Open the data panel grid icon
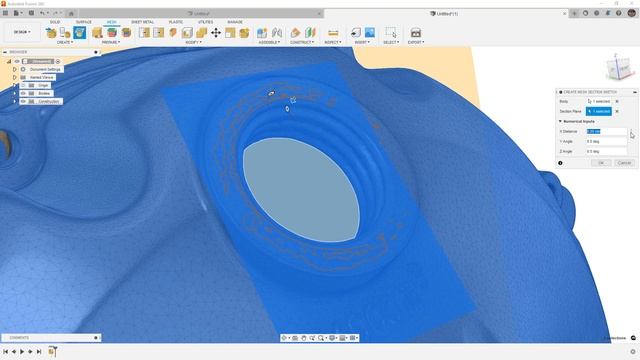 point(5,13)
